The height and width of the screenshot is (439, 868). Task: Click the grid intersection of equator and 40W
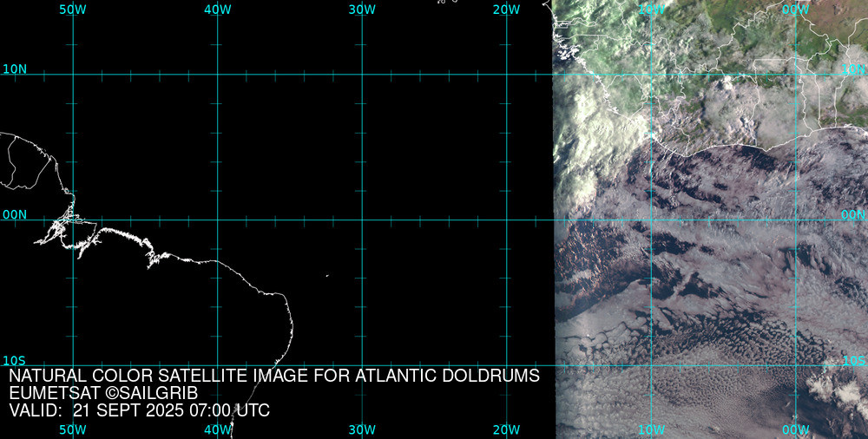(217, 219)
